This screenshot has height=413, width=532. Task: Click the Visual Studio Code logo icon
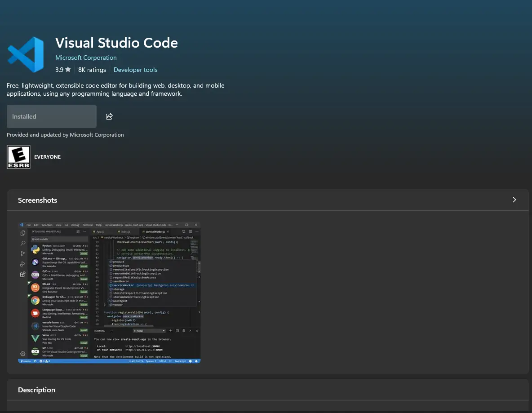click(26, 55)
